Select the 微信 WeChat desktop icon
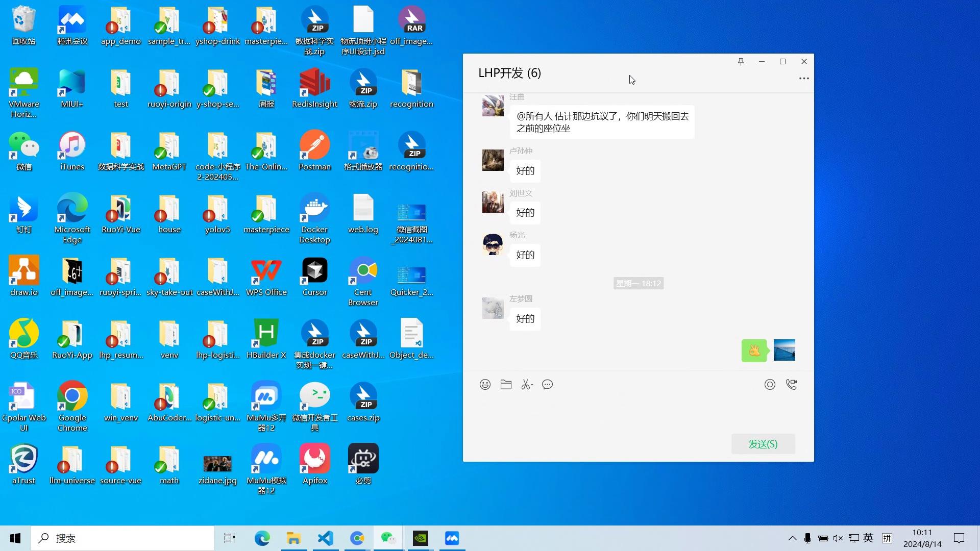The image size is (980, 551). coord(24,151)
